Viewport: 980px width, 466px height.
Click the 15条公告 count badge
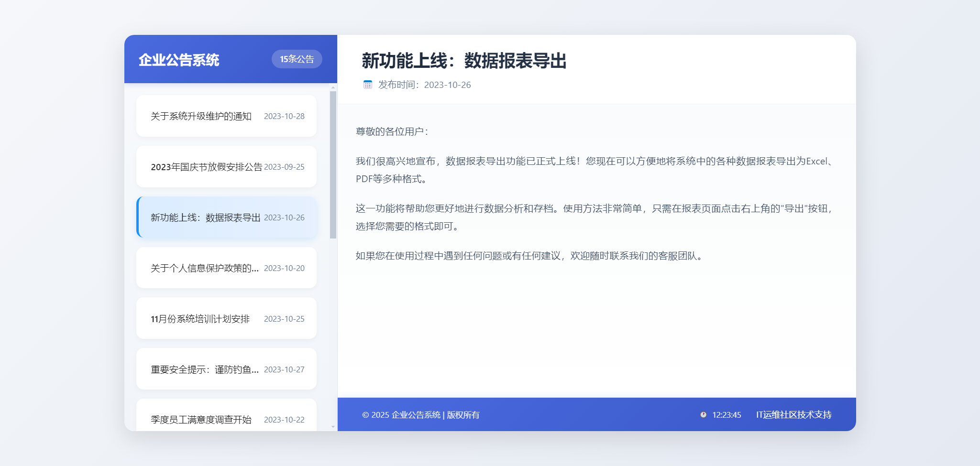click(297, 59)
